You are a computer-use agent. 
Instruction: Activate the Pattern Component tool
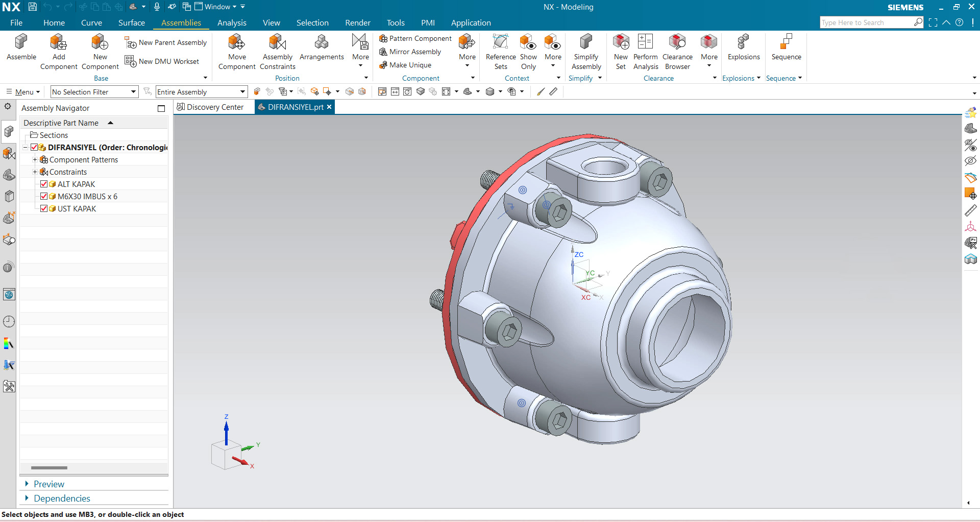tap(415, 38)
